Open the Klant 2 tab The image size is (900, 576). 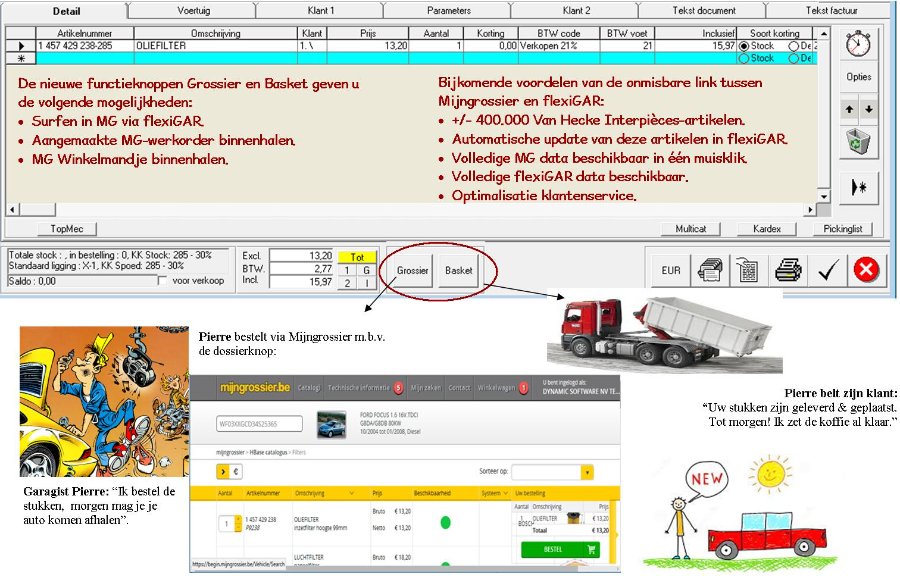point(576,10)
